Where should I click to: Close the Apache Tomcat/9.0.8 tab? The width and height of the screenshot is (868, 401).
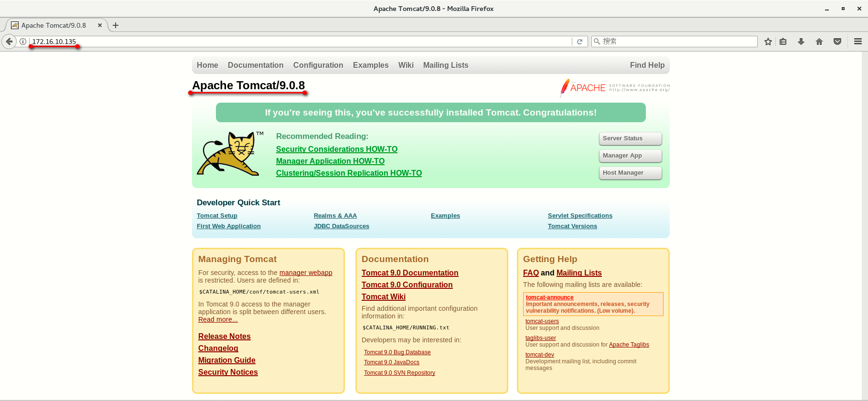[x=100, y=25]
